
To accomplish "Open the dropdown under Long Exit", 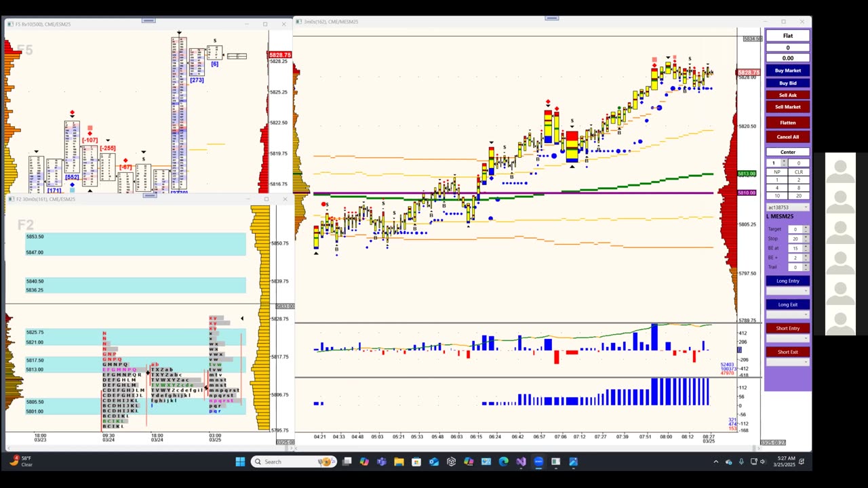I will tap(788, 314).
